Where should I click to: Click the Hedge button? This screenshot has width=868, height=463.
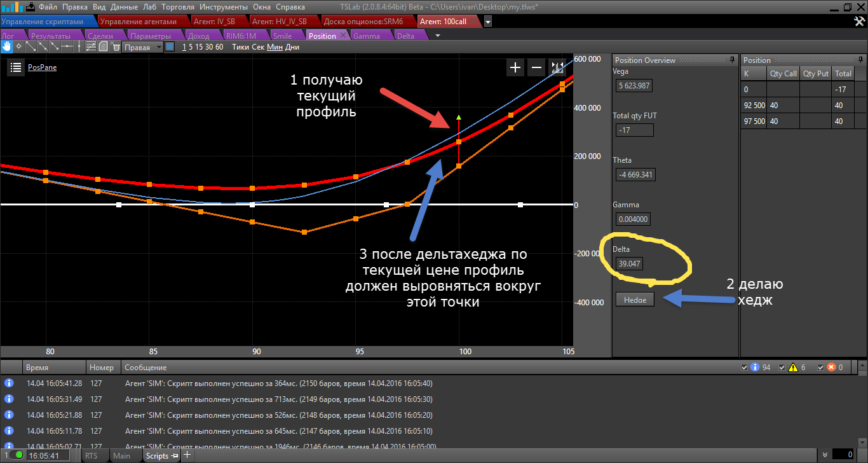point(635,300)
